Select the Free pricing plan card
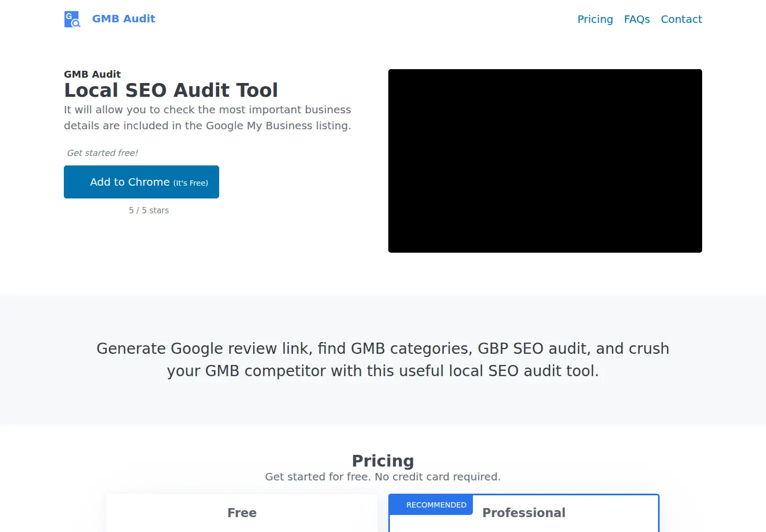The width and height of the screenshot is (766, 532). [x=242, y=513]
